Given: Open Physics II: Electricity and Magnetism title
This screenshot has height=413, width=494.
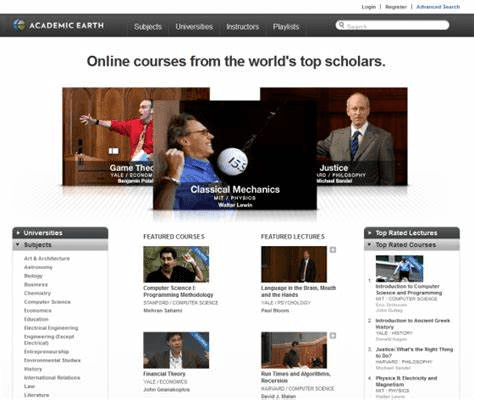Looking at the screenshot, I should [x=406, y=381].
